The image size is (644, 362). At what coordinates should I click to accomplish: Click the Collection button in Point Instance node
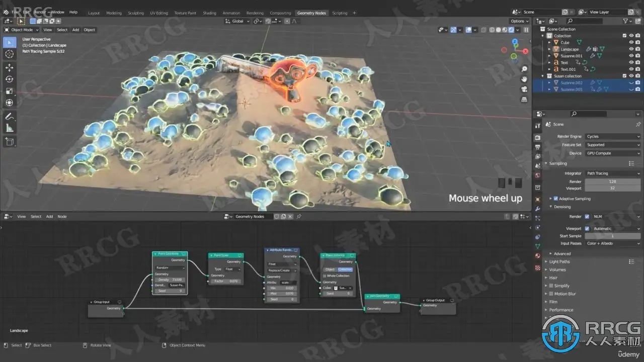(345, 269)
